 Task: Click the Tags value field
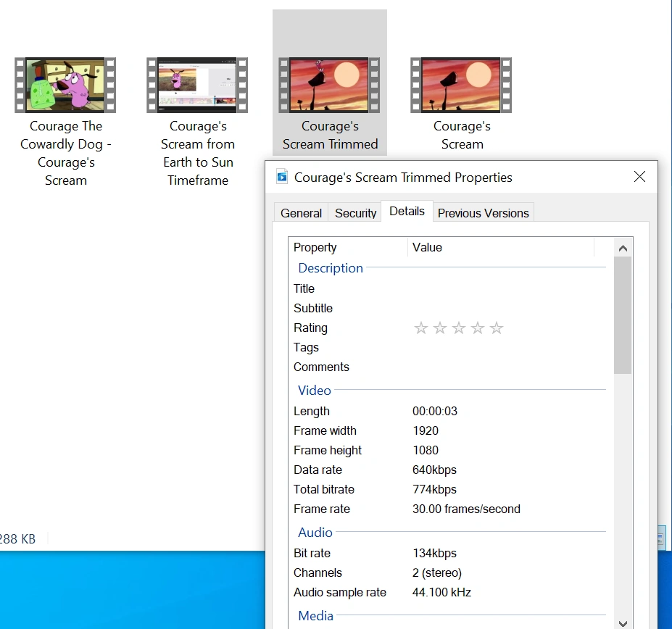click(x=509, y=348)
